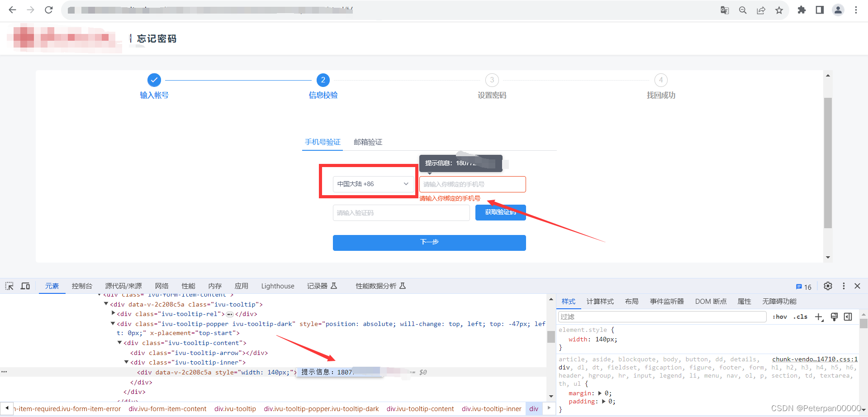Open the 控制台 DevTools tab
The height and width of the screenshot is (417, 868).
82,286
